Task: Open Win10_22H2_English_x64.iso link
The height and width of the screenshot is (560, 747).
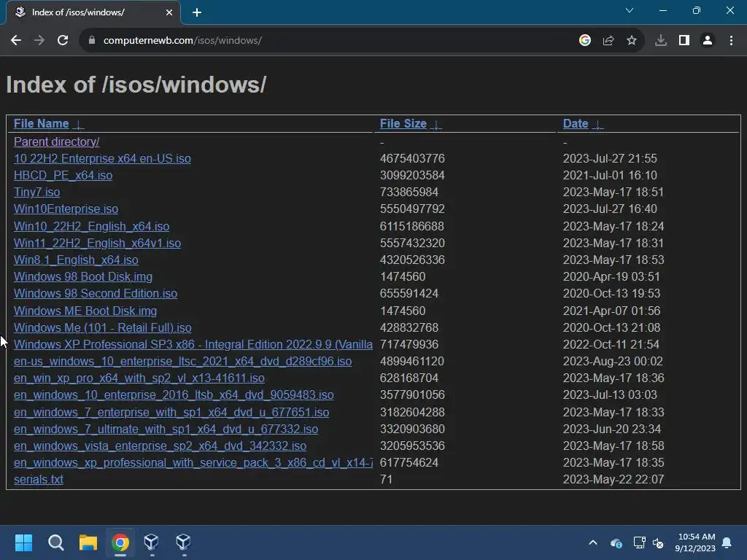Action: (91, 226)
